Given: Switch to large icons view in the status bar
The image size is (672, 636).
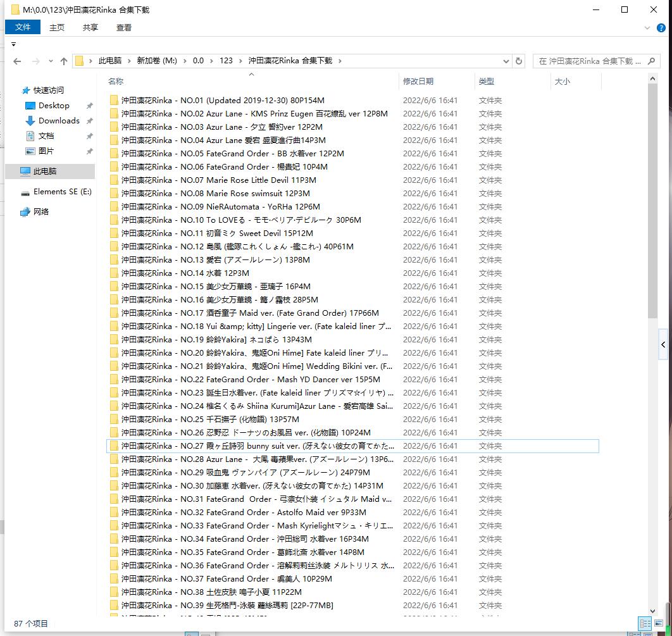Looking at the screenshot, I should point(658,623).
